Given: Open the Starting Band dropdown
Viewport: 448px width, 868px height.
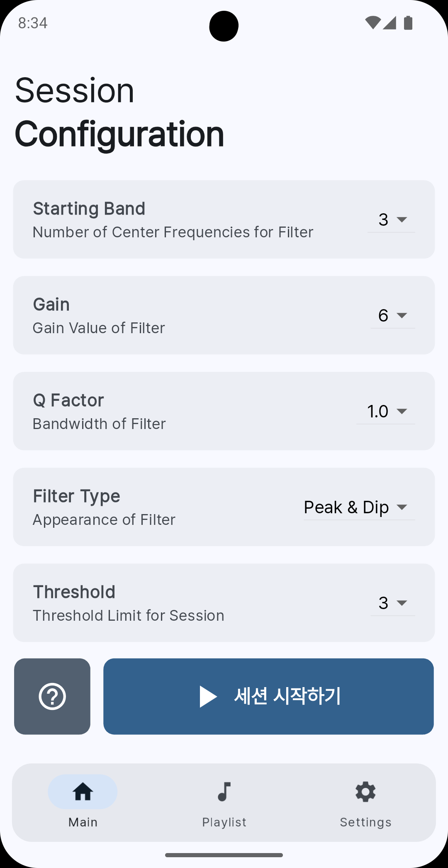Looking at the screenshot, I should point(391,219).
